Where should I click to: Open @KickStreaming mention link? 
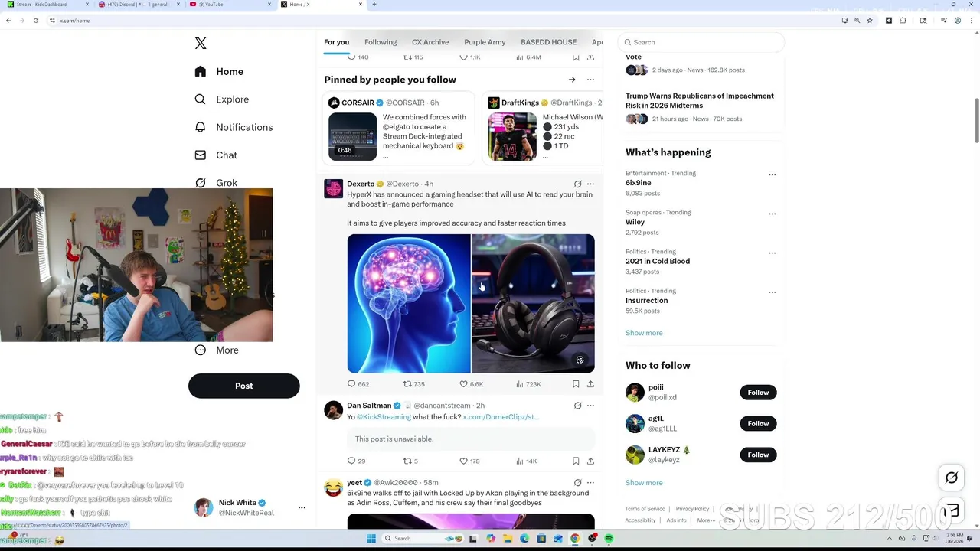(x=384, y=417)
